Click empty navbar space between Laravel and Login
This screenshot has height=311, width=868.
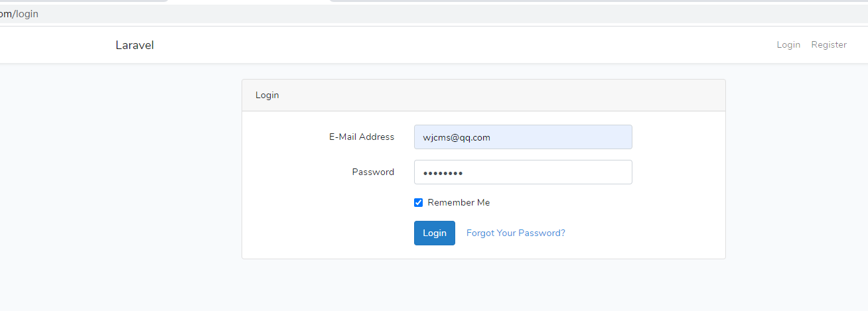point(465,45)
